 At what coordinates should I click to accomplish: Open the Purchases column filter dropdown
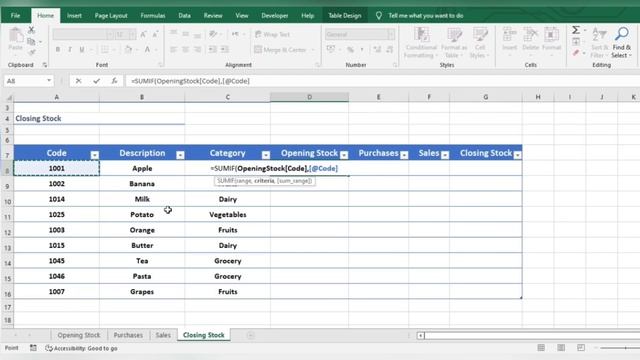coord(404,155)
